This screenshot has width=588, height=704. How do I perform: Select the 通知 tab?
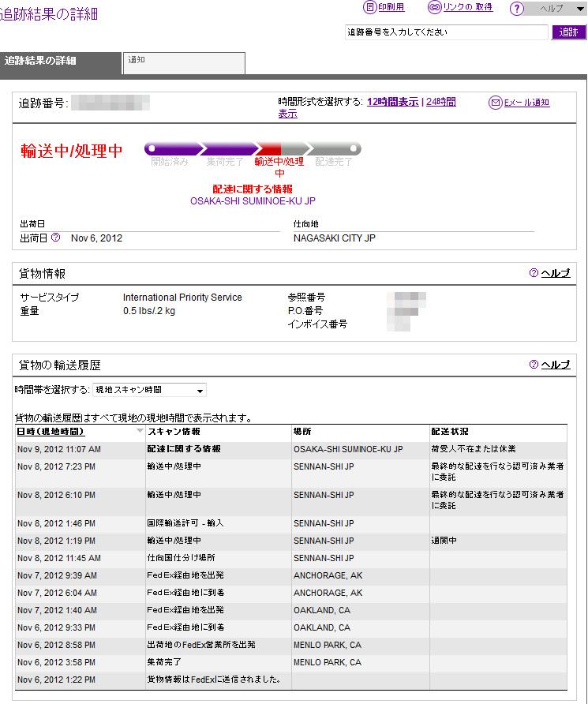click(x=184, y=63)
